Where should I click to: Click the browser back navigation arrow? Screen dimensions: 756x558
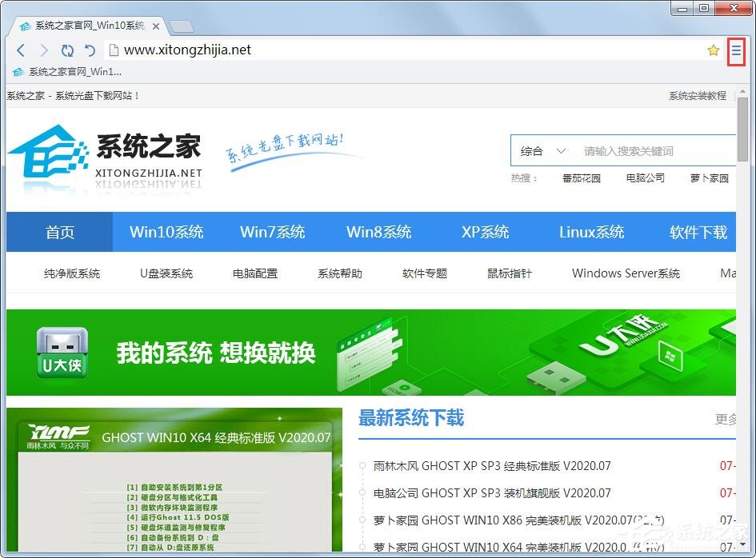point(20,50)
